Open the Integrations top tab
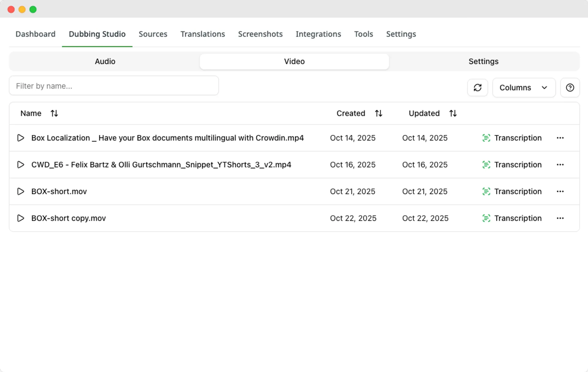The width and height of the screenshot is (588, 372). click(x=318, y=34)
